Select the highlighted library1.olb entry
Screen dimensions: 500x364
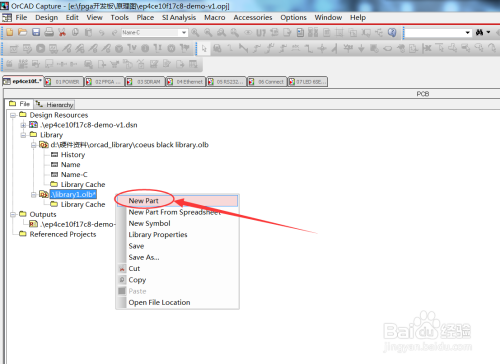coord(73,194)
